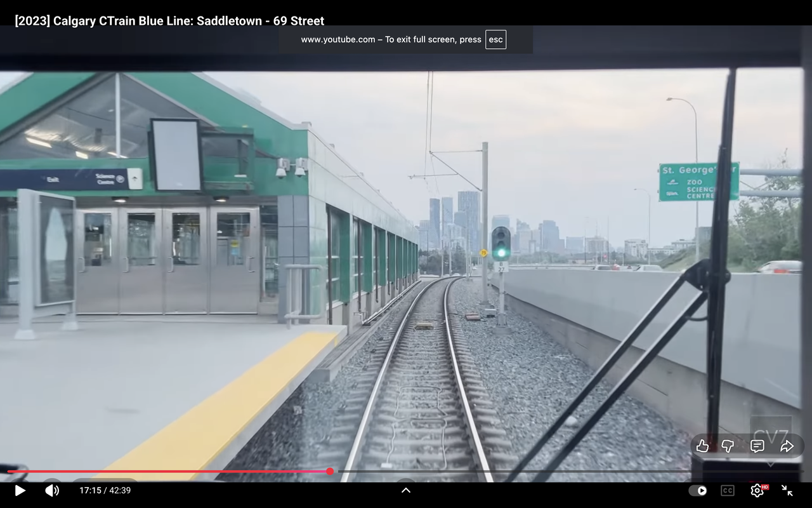Exit full screen using the collapse icon

[x=787, y=490]
